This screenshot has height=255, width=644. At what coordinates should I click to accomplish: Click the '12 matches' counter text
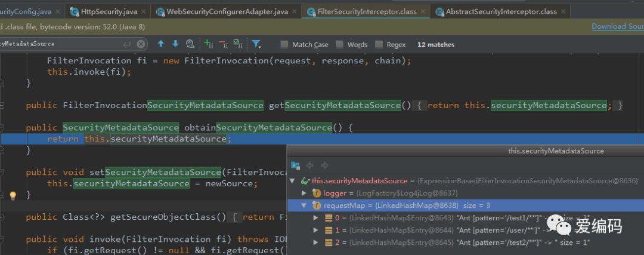click(x=436, y=44)
